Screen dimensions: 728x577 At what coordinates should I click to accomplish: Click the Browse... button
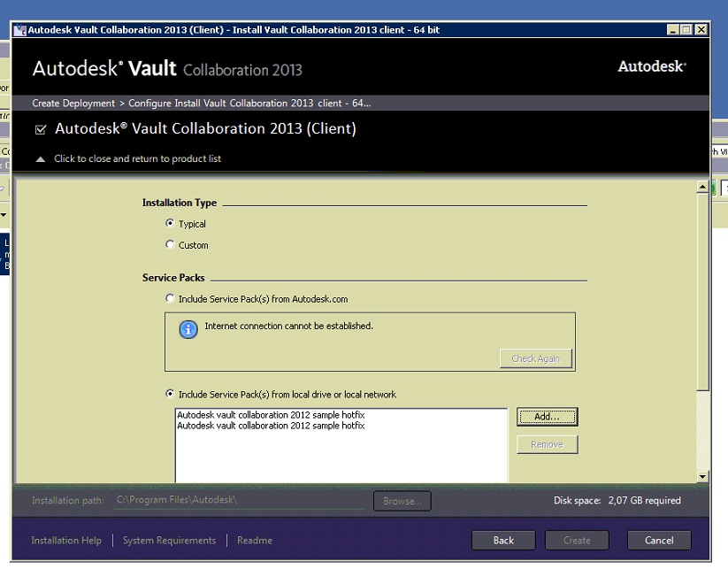402,501
